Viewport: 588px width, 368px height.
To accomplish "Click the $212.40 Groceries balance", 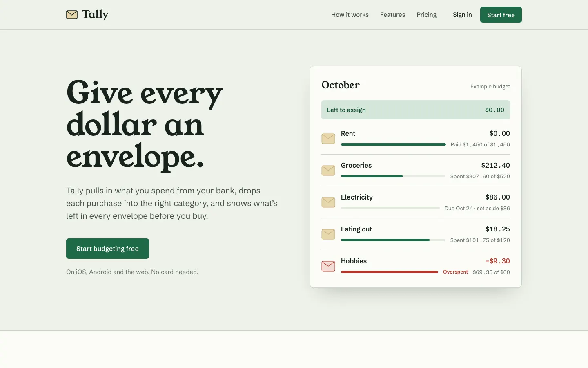I will 495,166.
